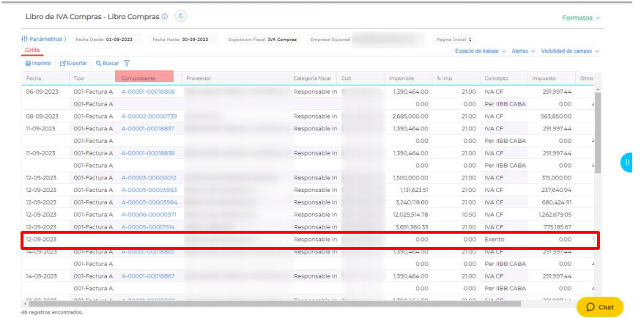Click the info icon beside Libro Compras title

tap(164, 16)
